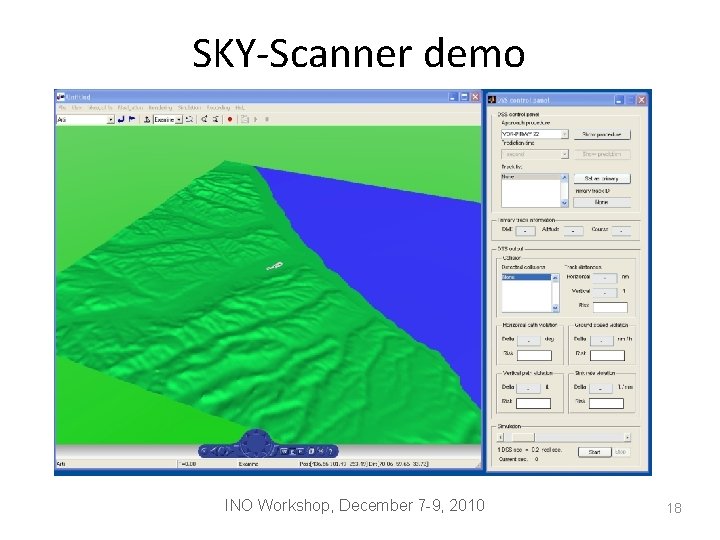Open the Navigation menu
This screenshot has height=540, width=720.
pos(130,107)
